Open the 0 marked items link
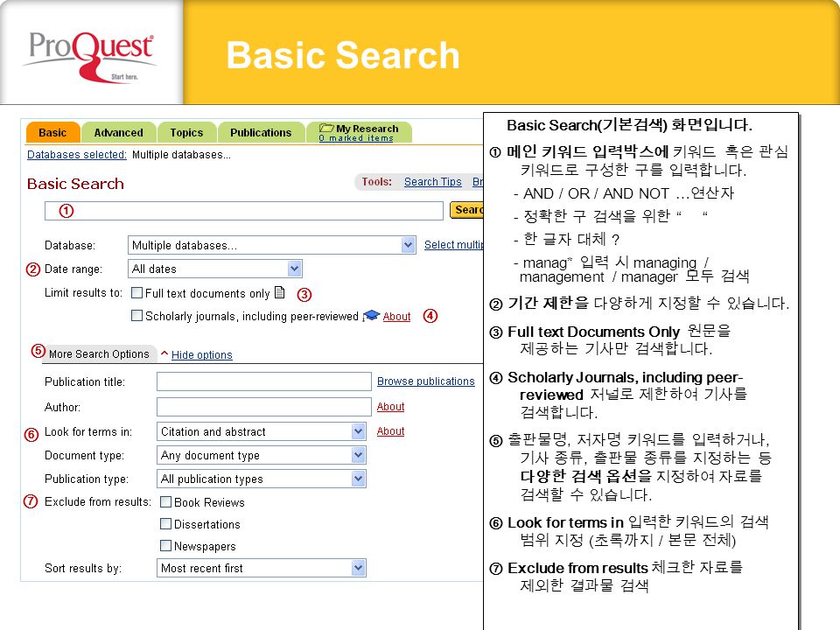The image size is (840, 630). tap(356, 138)
